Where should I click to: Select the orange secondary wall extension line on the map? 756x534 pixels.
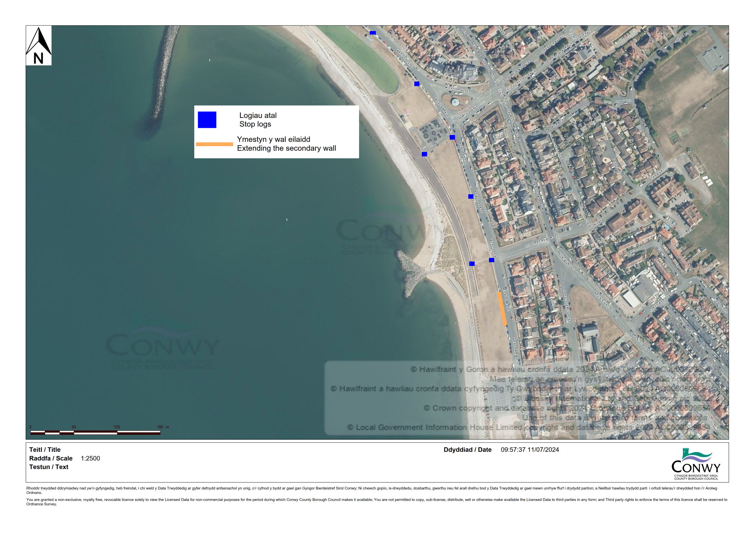click(502, 308)
